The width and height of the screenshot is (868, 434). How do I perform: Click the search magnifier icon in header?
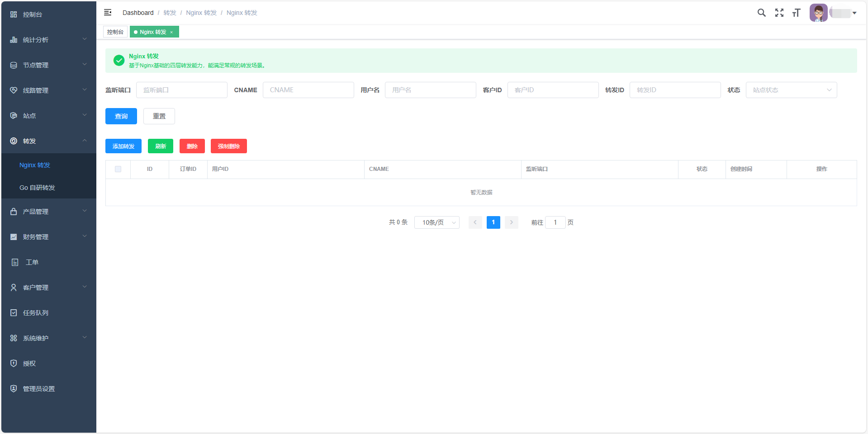tap(761, 13)
